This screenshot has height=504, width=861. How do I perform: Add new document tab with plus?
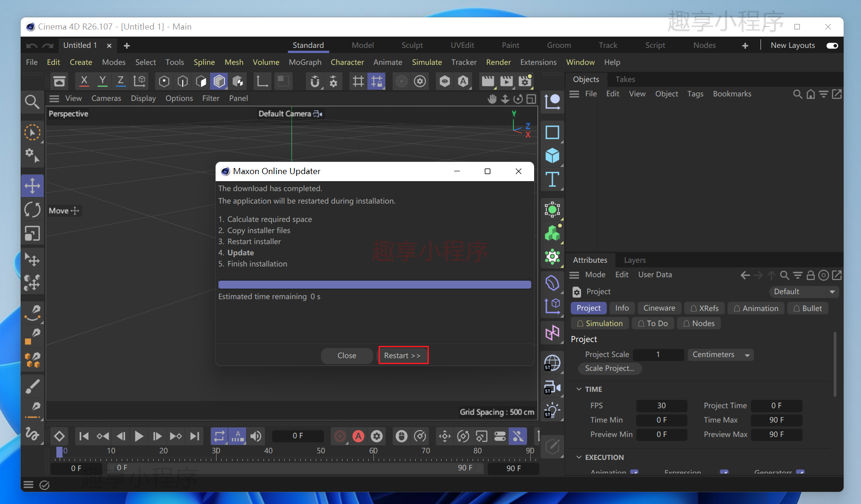point(126,46)
